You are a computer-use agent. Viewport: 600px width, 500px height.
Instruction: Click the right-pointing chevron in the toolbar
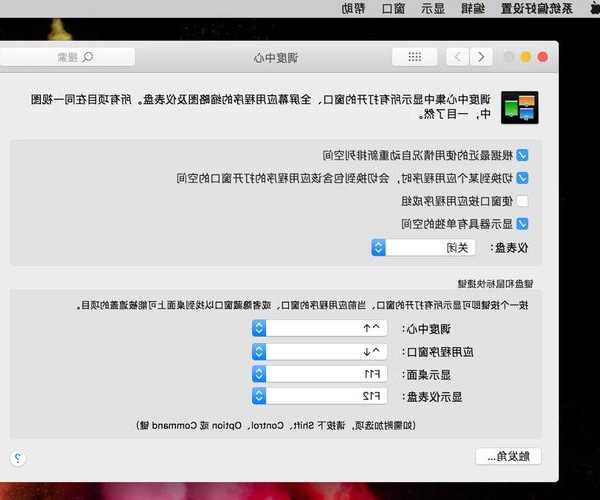pos(479,57)
